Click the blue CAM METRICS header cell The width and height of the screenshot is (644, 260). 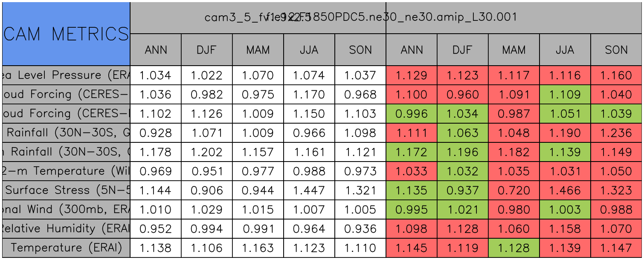66,34
